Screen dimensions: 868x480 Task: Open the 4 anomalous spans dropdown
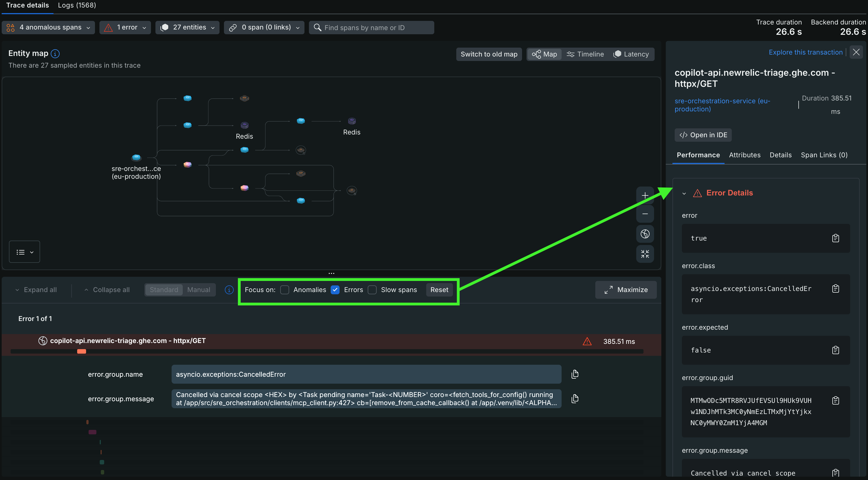tap(48, 27)
